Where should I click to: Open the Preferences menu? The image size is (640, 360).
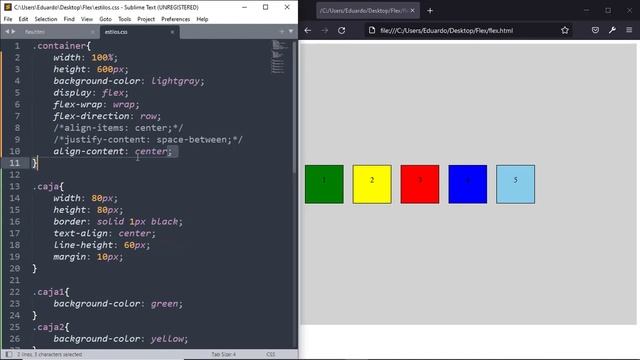click(x=176, y=19)
